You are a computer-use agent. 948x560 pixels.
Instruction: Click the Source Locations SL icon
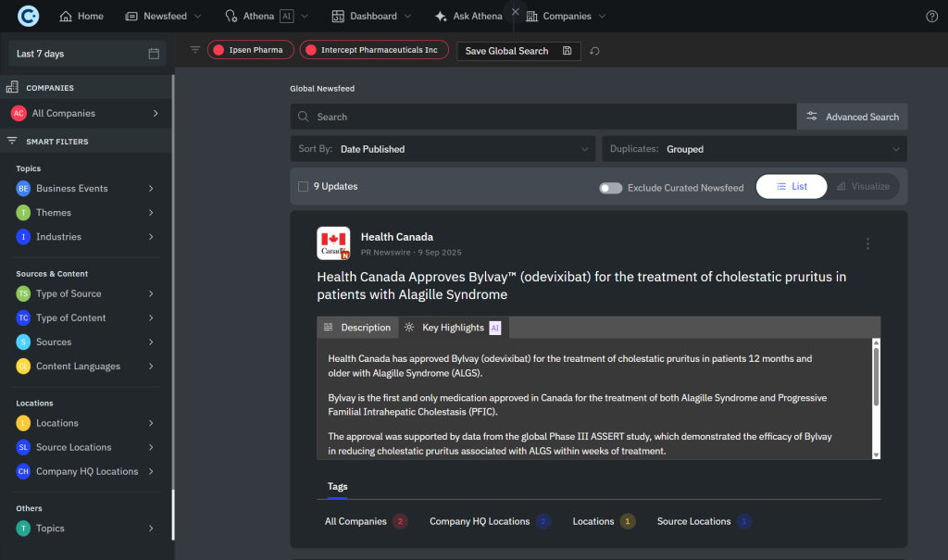[x=23, y=447]
